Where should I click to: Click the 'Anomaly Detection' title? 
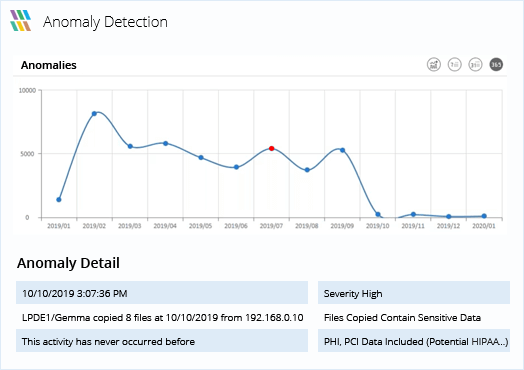click(x=105, y=22)
